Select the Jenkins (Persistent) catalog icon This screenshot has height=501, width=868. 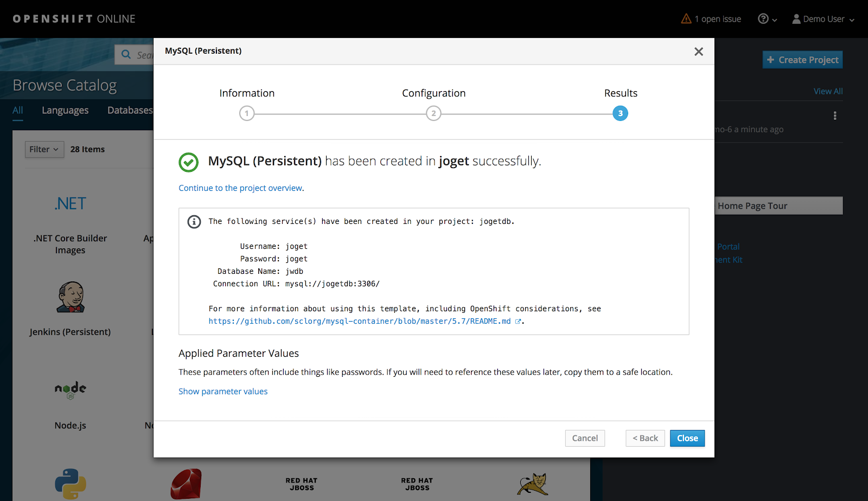[x=71, y=297]
